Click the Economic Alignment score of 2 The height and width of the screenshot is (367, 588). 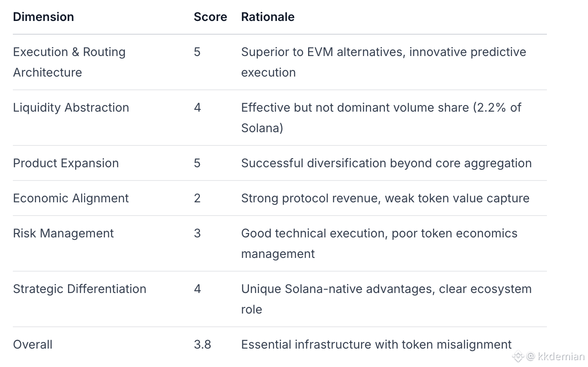(x=197, y=198)
